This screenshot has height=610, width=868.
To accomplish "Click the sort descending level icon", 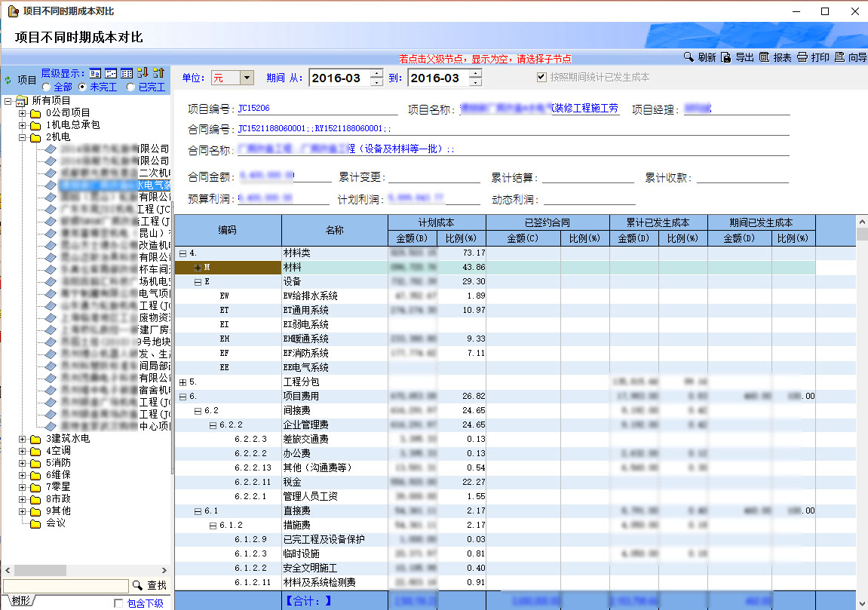I will click(143, 73).
